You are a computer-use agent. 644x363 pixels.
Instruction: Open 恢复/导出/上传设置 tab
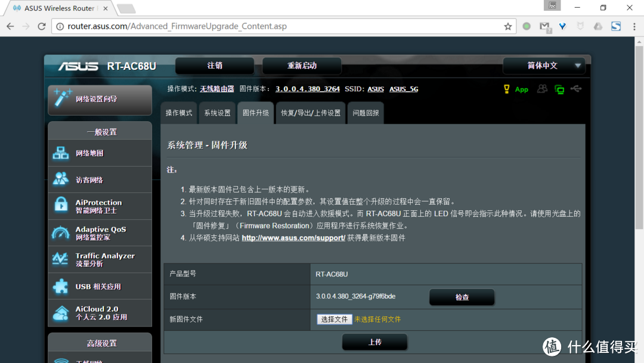pos(311,113)
